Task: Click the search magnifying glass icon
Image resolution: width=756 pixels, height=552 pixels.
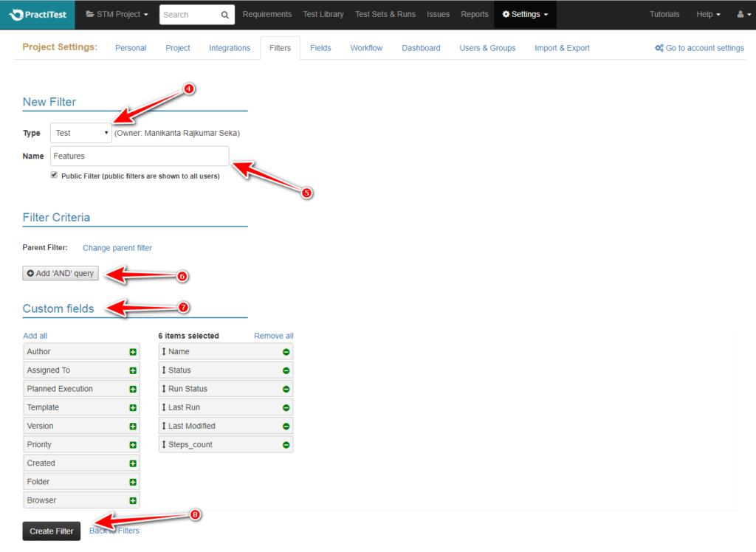Action: (x=225, y=14)
